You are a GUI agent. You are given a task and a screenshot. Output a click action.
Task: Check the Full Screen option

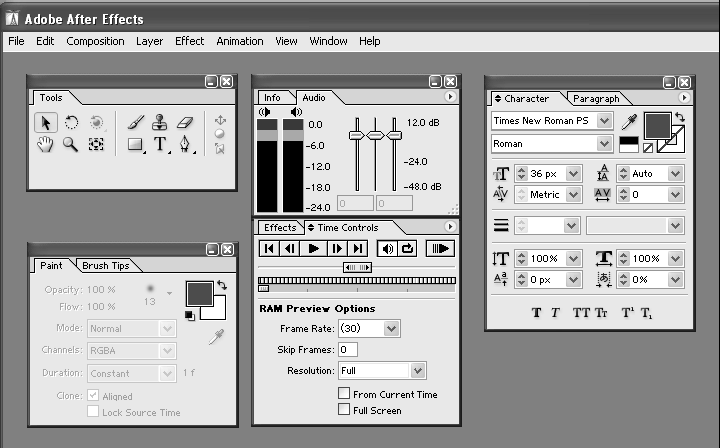point(345,410)
